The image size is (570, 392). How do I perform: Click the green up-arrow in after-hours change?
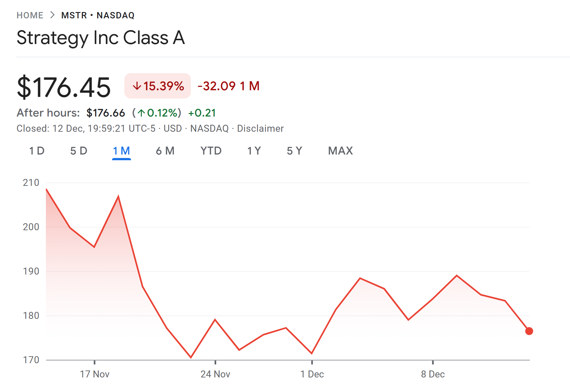point(141,113)
